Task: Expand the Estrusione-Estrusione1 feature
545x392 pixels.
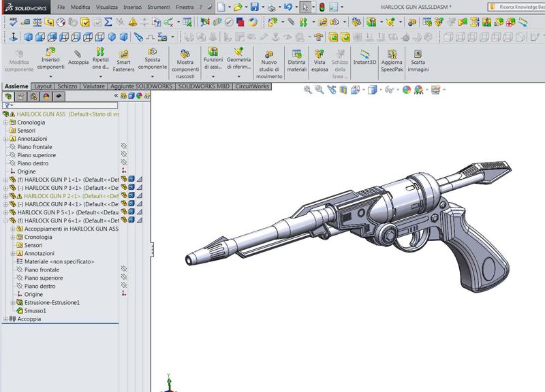Action: 12,302
